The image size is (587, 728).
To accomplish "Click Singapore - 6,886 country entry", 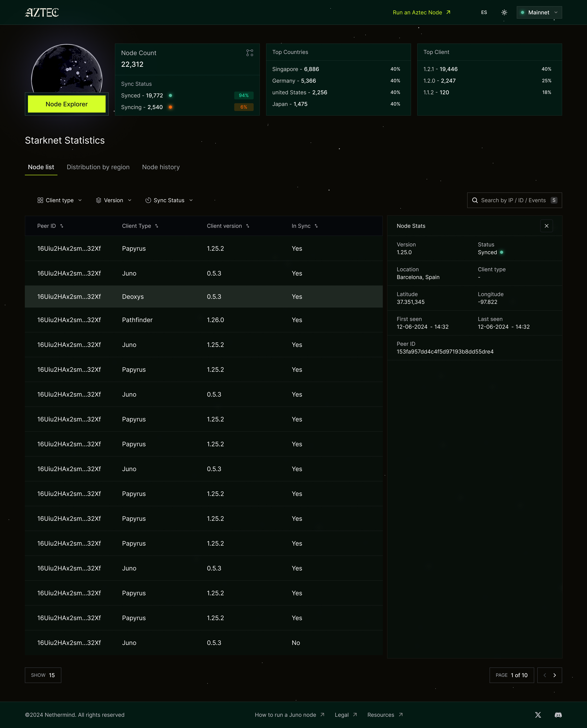I will 295,69.
